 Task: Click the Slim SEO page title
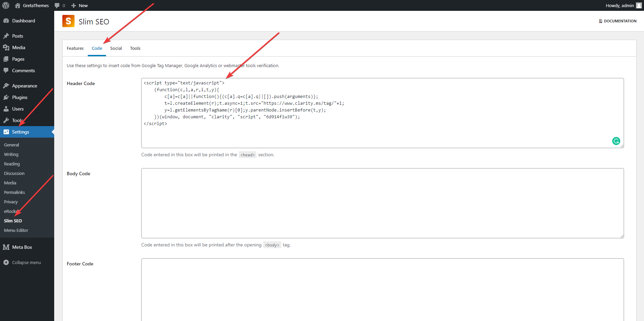point(94,22)
